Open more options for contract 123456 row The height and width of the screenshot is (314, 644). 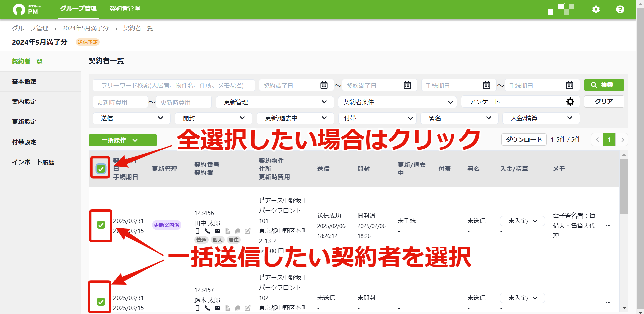(x=608, y=226)
